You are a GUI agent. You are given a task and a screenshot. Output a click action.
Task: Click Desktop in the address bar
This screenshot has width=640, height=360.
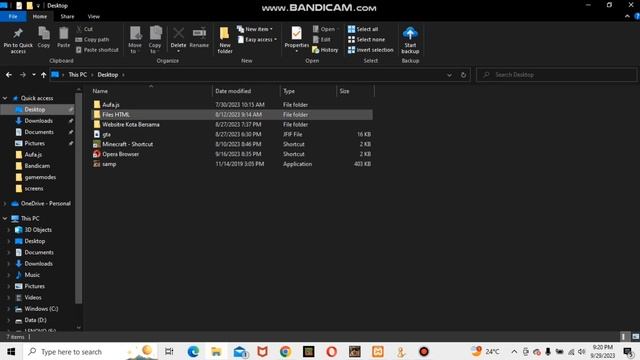pyautogui.click(x=108, y=75)
